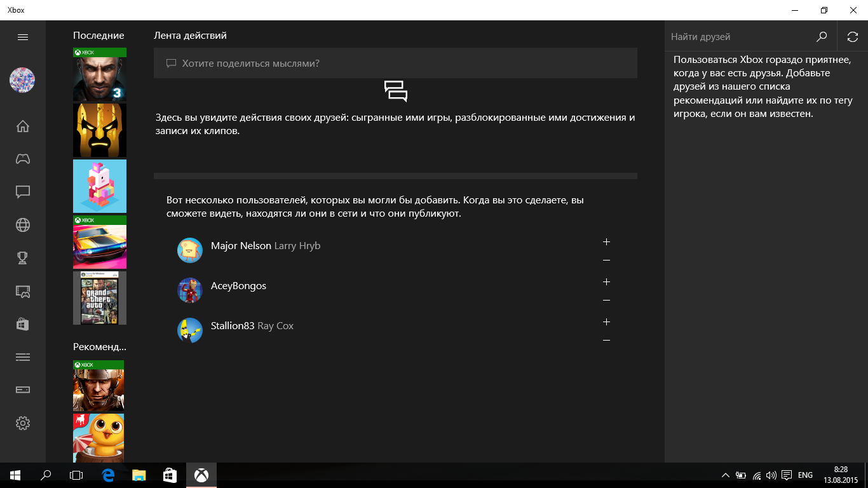868x488 pixels.
Task: Add Major Nelson with plus icon
Action: click(606, 242)
